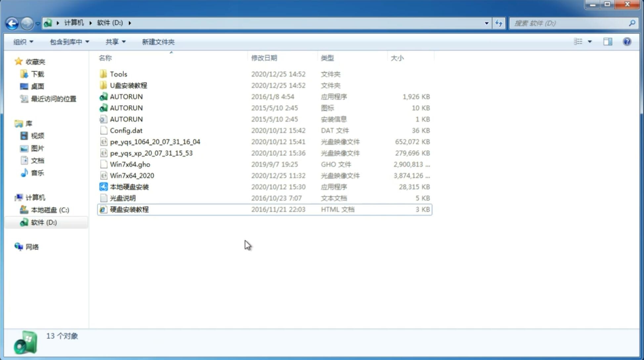The width and height of the screenshot is (644, 360).
Task: Open the Tools folder
Action: [118, 74]
